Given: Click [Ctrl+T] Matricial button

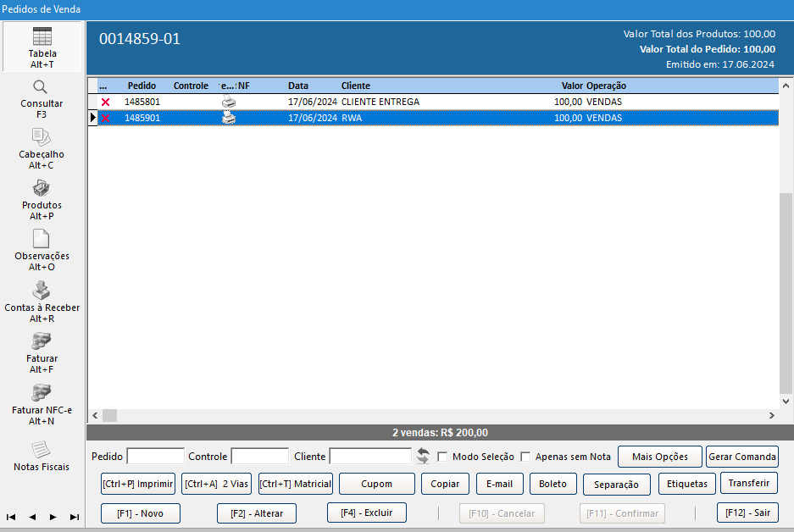Looking at the screenshot, I should point(296,484).
